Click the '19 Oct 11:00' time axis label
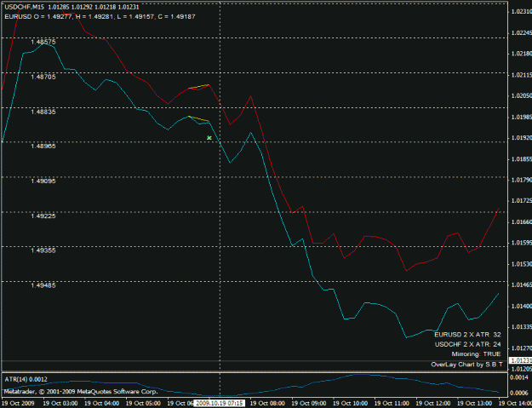The image size is (532, 408). [392, 403]
